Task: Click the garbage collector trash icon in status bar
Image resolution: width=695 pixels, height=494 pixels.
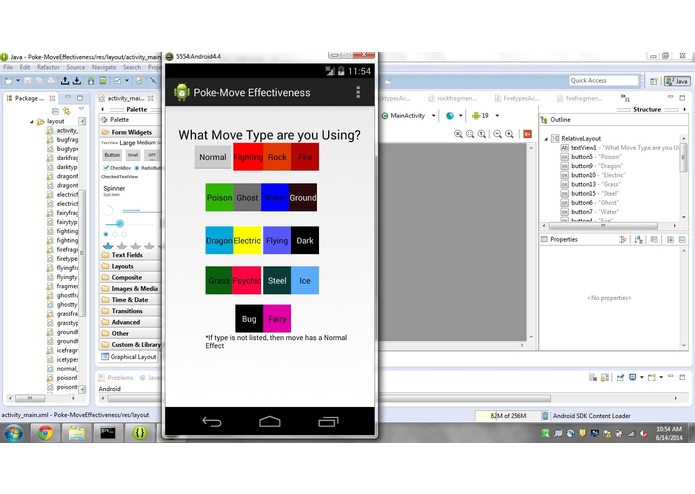Action: [545, 416]
